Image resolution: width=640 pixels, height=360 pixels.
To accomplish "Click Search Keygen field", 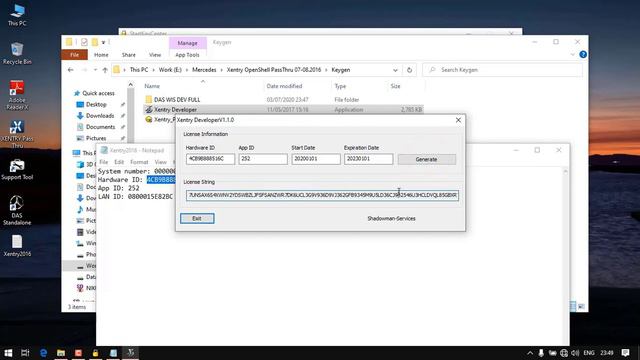I will [502, 70].
